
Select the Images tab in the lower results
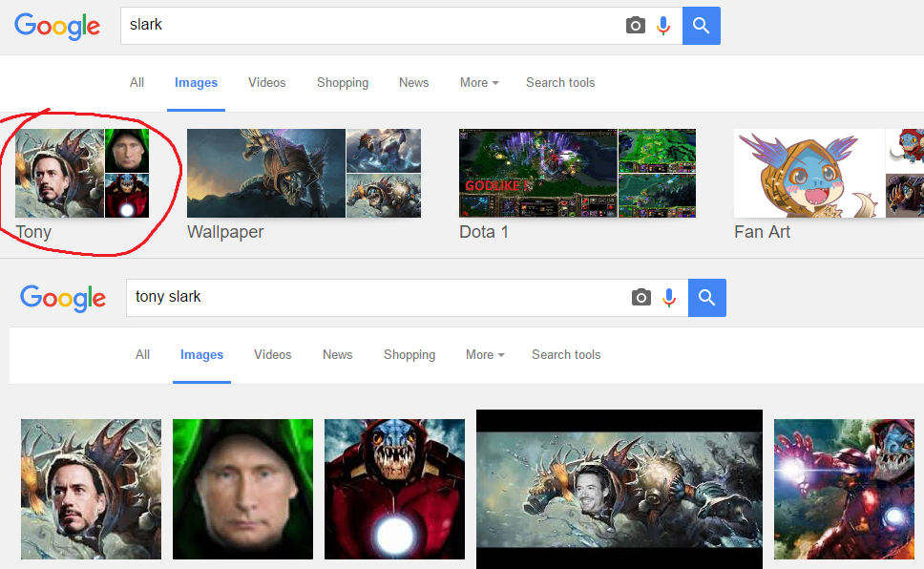point(202,354)
